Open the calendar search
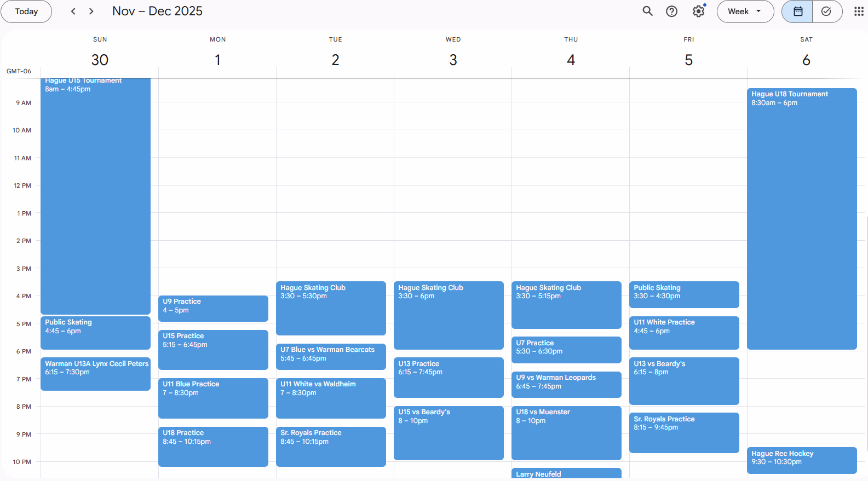Viewport: 868px width, 481px height. (647, 11)
